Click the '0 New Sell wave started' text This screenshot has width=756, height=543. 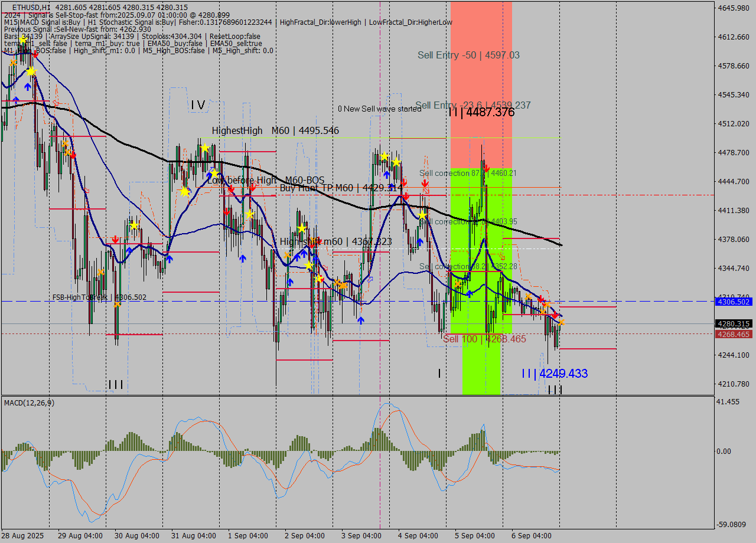click(379, 109)
